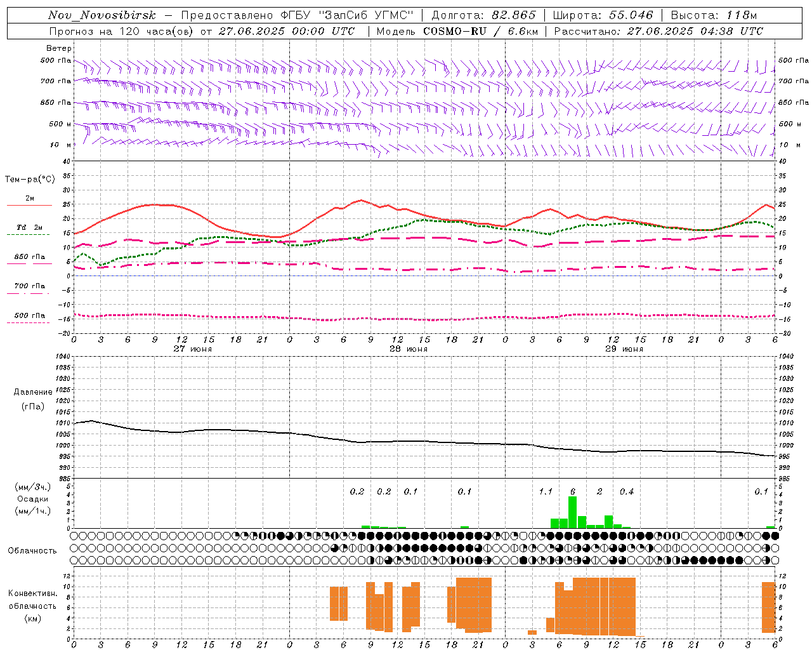
Task: Click the '700 гПа' temperature legend entry
Action: (x=30, y=286)
